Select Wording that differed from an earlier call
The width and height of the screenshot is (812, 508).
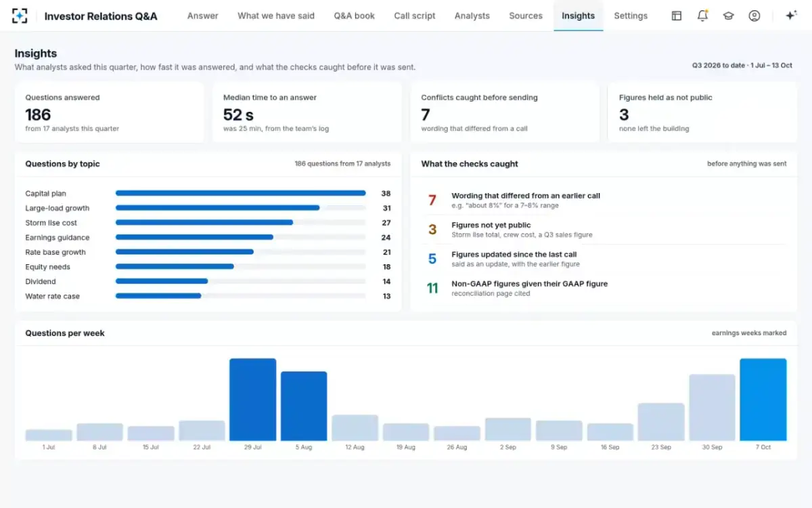pos(606,200)
